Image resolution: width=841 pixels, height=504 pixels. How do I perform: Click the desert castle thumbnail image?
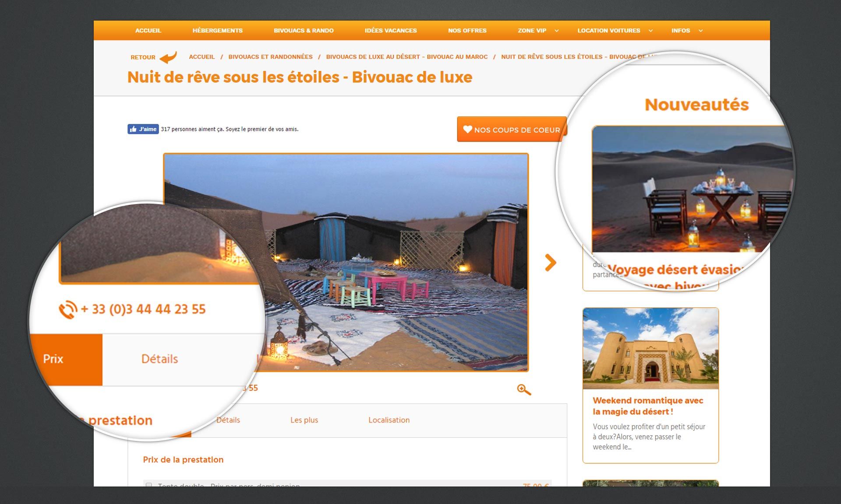[650, 349]
